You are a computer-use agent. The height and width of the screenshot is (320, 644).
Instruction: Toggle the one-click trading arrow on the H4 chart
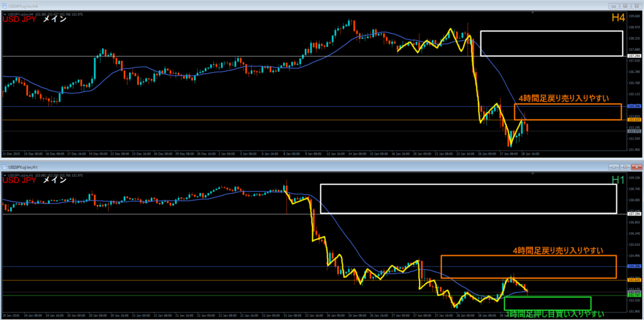(4, 14)
